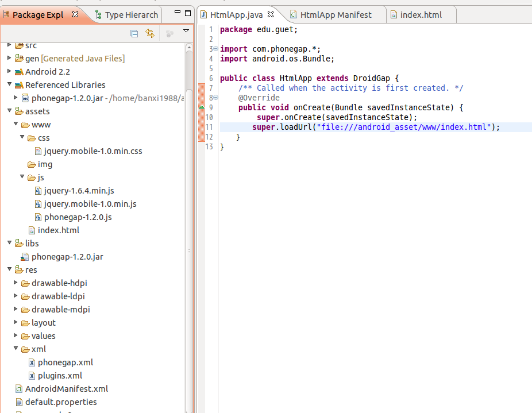The width and height of the screenshot is (532, 413).
Task: Click the gen source folder icon
Action: tap(19, 59)
